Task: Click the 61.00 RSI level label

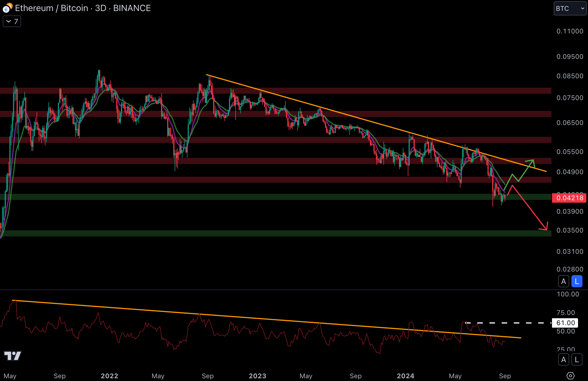Action: tap(565, 323)
